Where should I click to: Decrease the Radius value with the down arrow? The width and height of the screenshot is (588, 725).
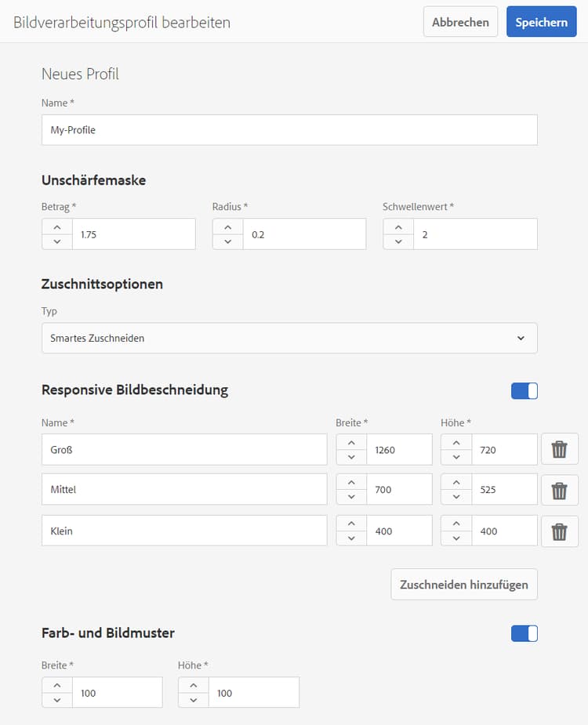click(x=227, y=241)
